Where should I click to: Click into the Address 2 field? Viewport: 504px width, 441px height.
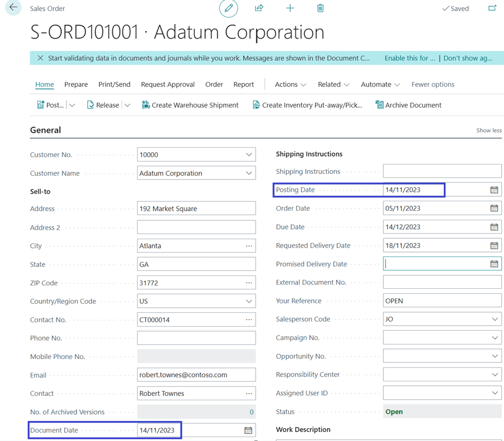pos(196,227)
